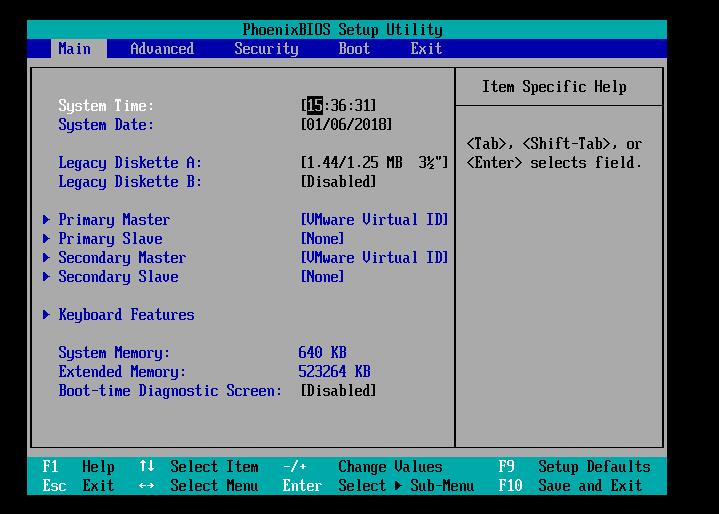719x514 pixels.
Task: Click the Esc Exit hint
Action: tap(78, 486)
